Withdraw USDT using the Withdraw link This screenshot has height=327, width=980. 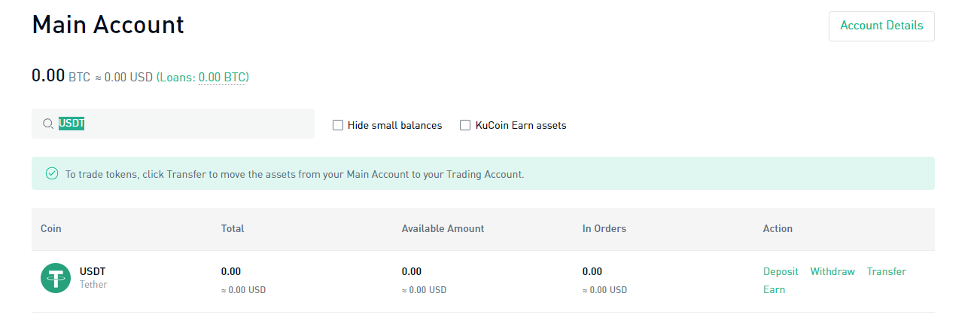pyautogui.click(x=832, y=271)
